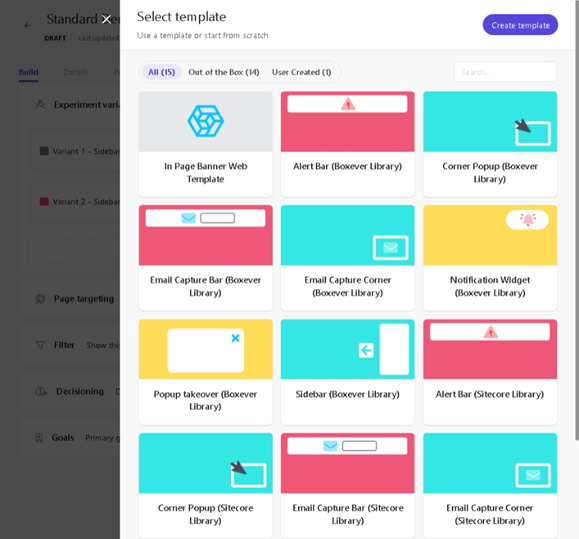Pick the Corner Popup (Boxever Library) template
The height and width of the screenshot is (539, 579).
490,144
